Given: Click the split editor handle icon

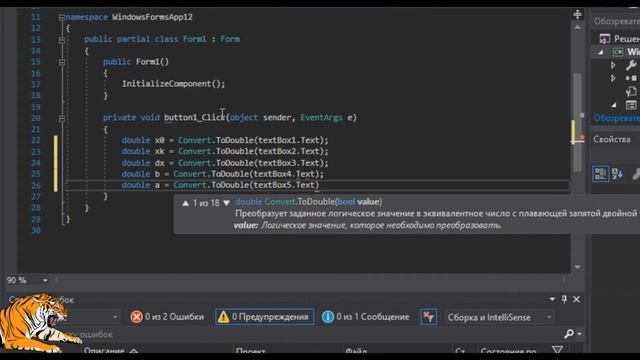Looking at the screenshot, I should click(577, 15).
